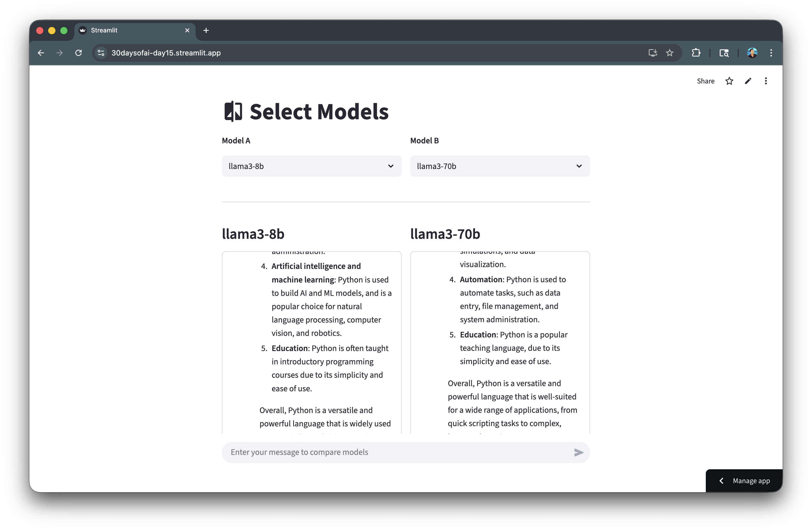Click the install app icon in address bar
The width and height of the screenshot is (812, 531).
click(652, 53)
